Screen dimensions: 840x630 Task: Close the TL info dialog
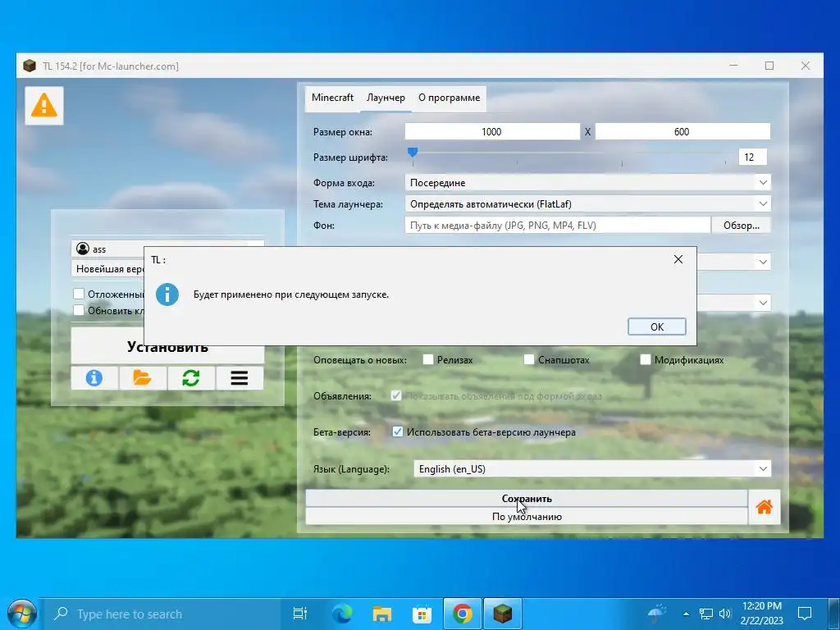(x=678, y=259)
